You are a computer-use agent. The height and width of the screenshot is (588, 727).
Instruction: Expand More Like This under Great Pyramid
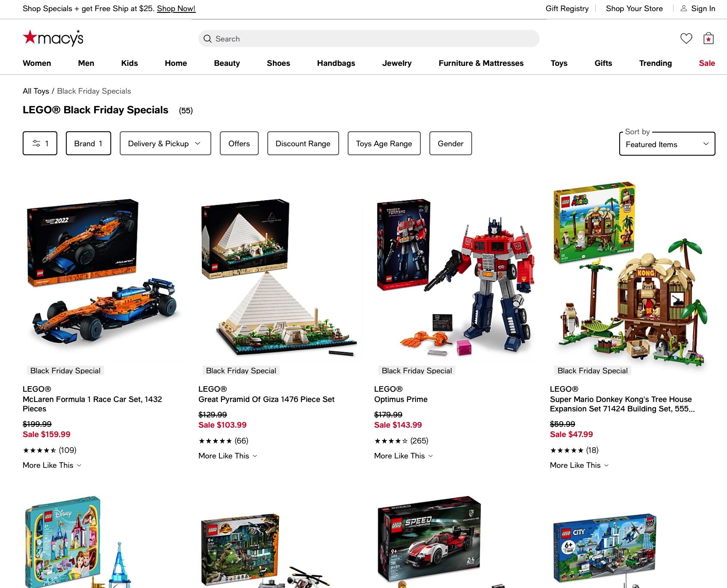[x=228, y=456]
